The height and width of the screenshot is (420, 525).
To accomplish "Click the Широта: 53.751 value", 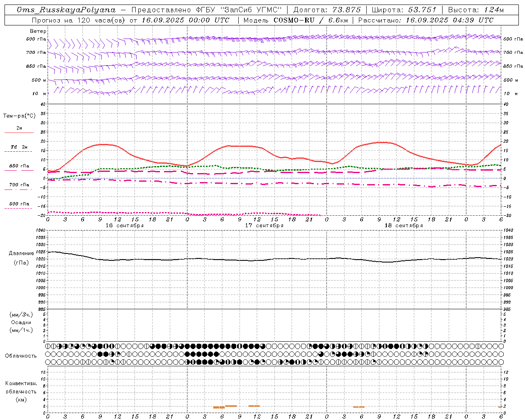I will pos(404,10).
